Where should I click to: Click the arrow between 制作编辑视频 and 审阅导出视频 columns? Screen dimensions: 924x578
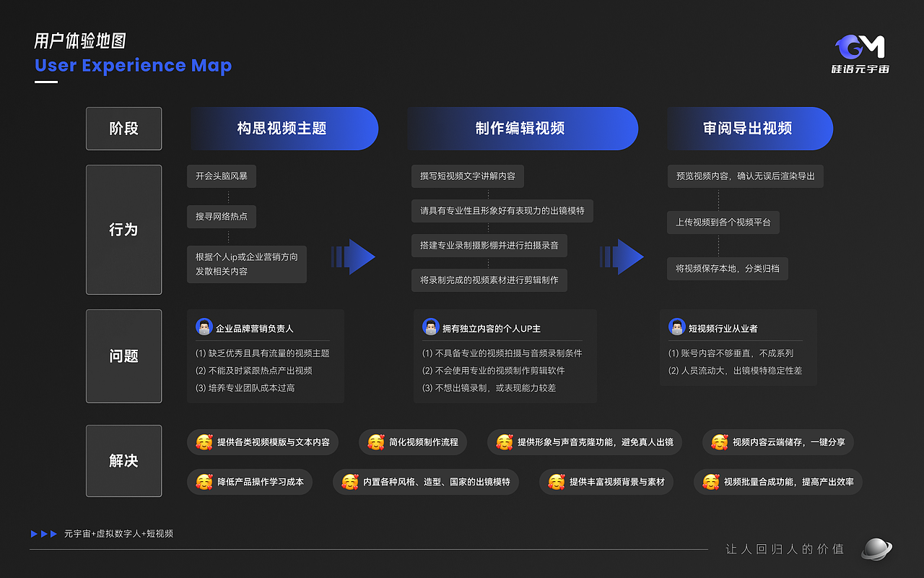click(622, 256)
